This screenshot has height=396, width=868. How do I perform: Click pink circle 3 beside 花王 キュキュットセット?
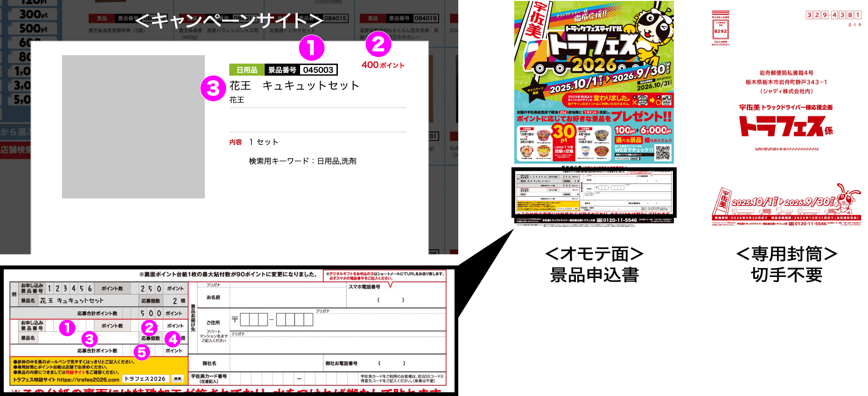tap(213, 88)
